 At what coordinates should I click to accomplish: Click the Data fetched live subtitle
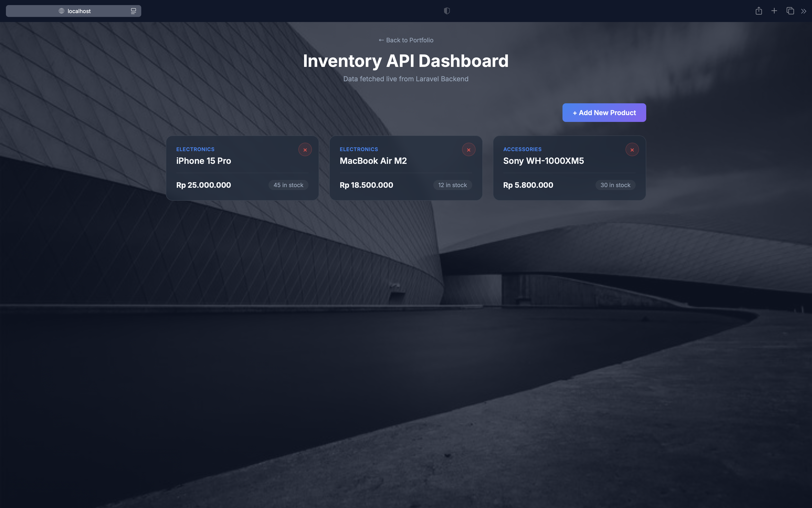406,79
